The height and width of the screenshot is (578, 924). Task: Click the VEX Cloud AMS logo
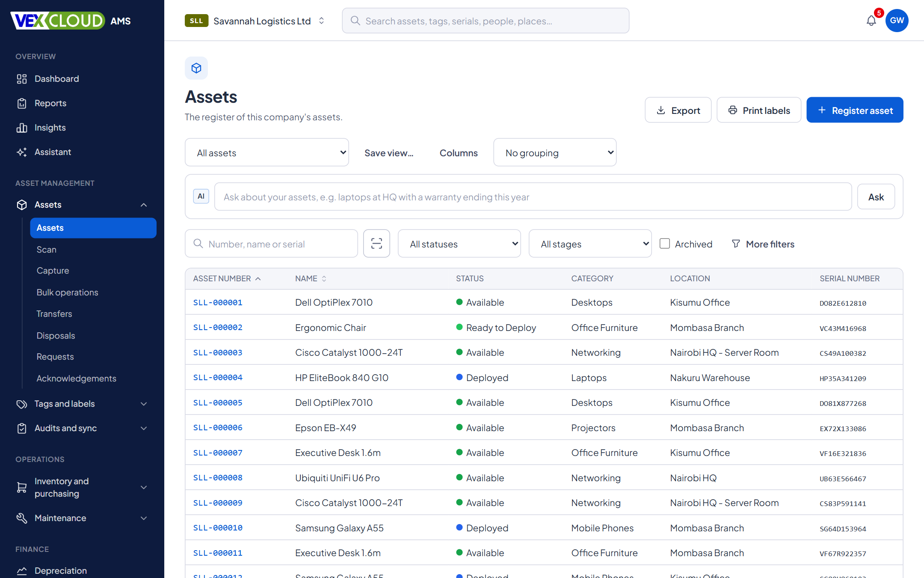71,21
